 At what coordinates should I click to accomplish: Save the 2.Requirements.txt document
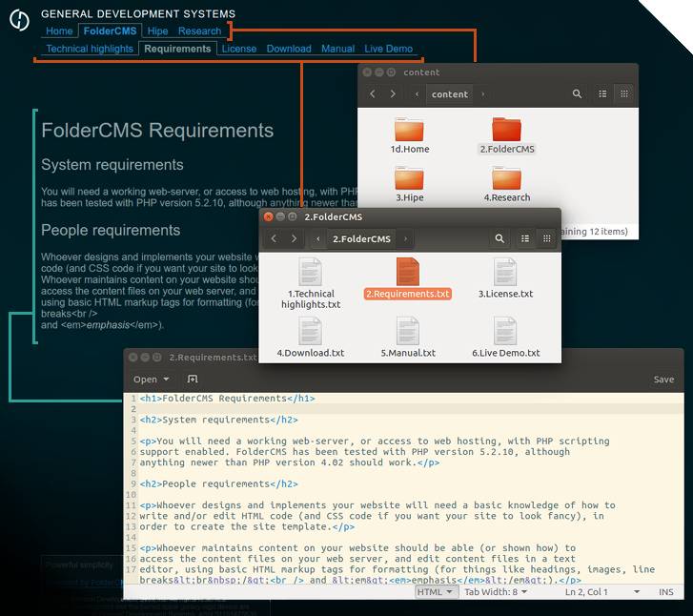(x=663, y=380)
